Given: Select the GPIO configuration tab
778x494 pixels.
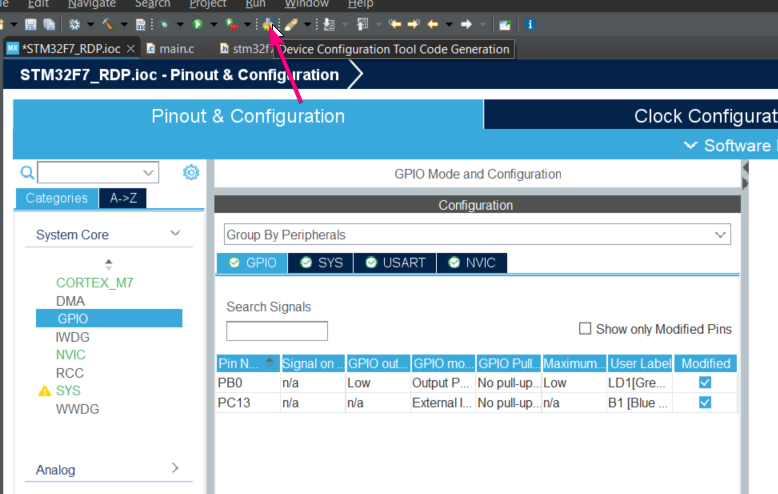Looking at the screenshot, I should click(x=252, y=263).
